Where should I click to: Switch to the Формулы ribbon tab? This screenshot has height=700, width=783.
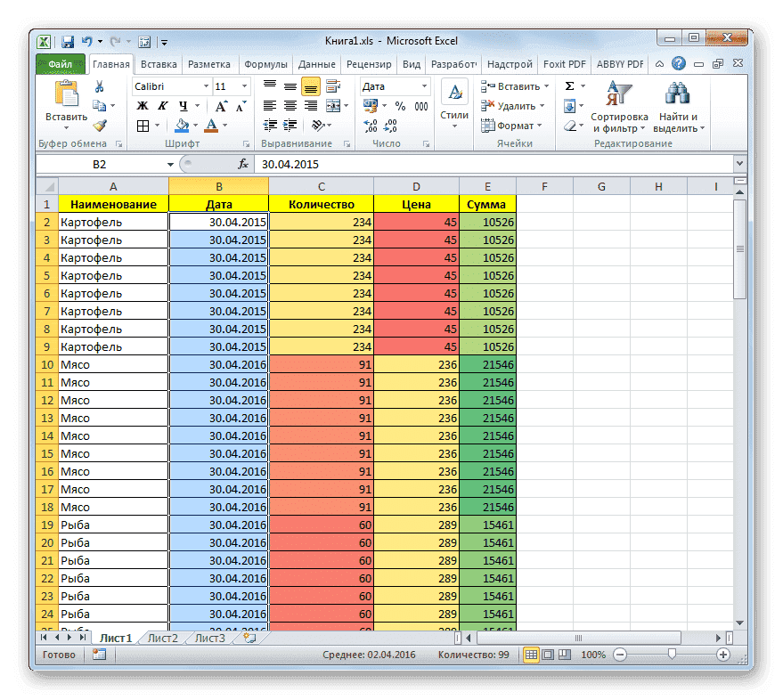pyautogui.click(x=267, y=63)
